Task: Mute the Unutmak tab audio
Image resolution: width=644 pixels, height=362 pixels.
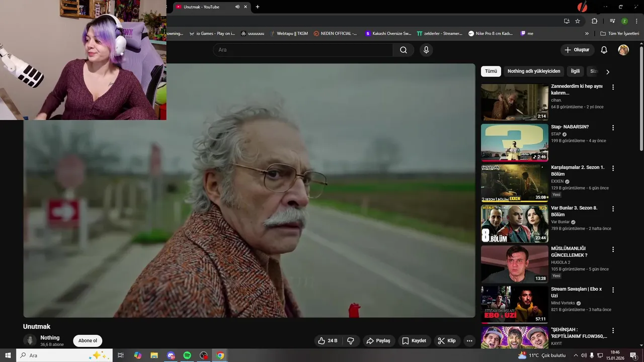Action: coord(237,7)
